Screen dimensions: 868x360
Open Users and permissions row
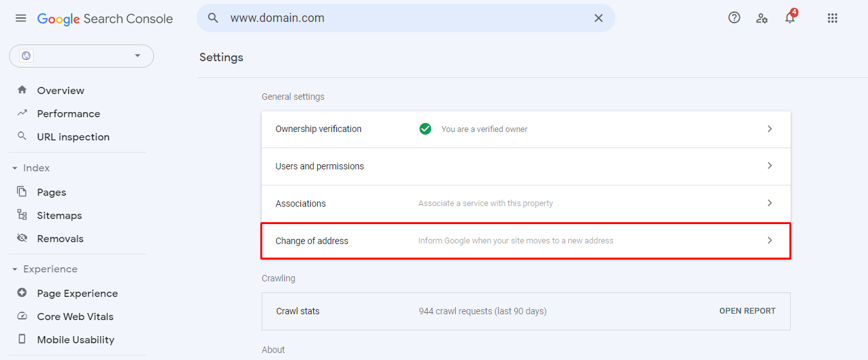[525, 166]
